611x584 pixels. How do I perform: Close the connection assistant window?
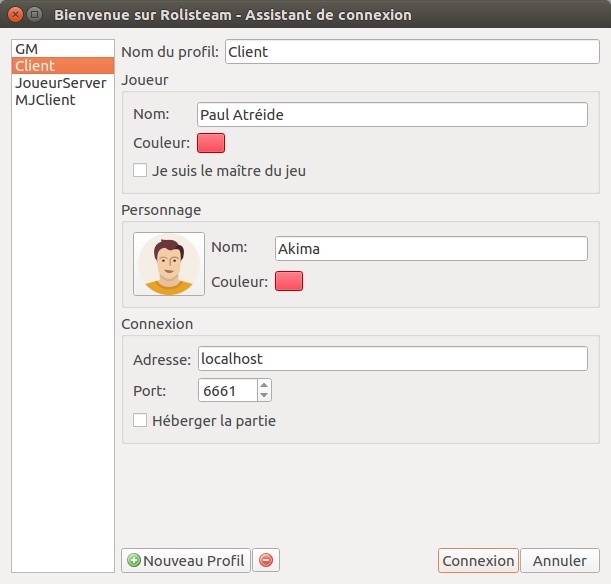coord(15,15)
